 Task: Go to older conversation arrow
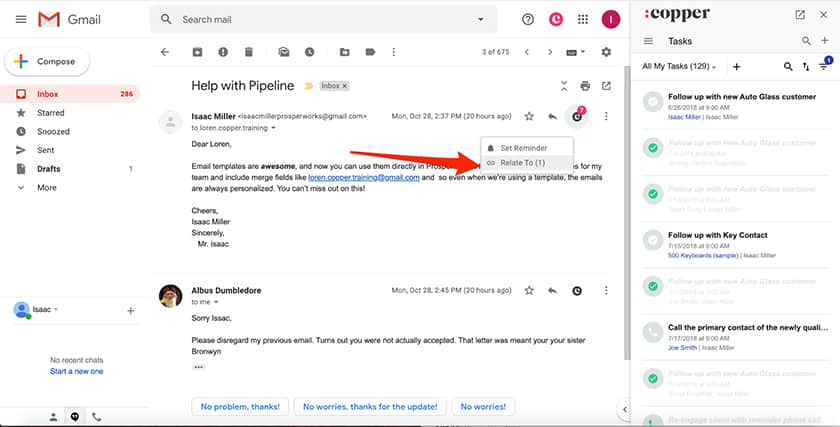tap(550, 52)
